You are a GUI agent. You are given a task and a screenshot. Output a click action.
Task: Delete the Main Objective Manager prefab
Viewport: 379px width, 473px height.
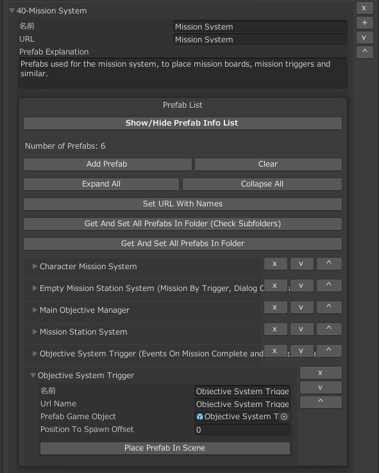(275, 307)
